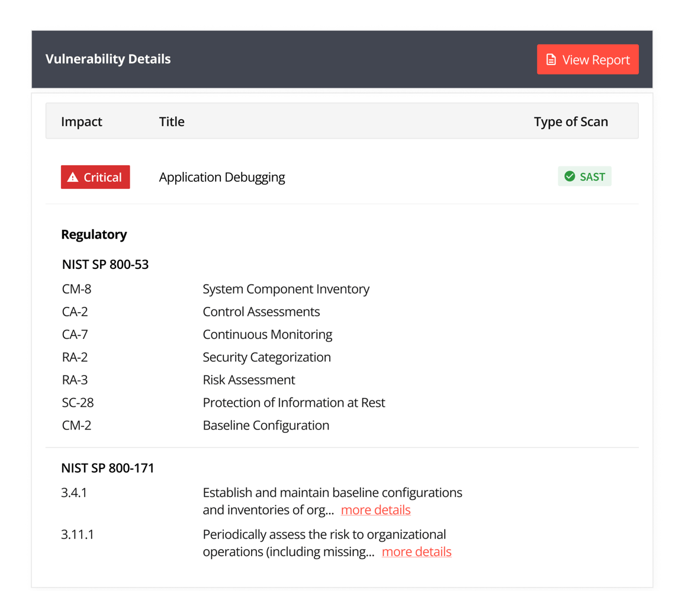
Task: Select the Type of Scan column header
Action: point(571,121)
